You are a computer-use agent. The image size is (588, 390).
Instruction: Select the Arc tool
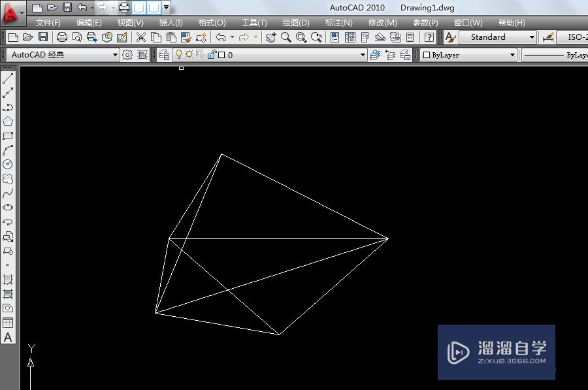coord(8,150)
